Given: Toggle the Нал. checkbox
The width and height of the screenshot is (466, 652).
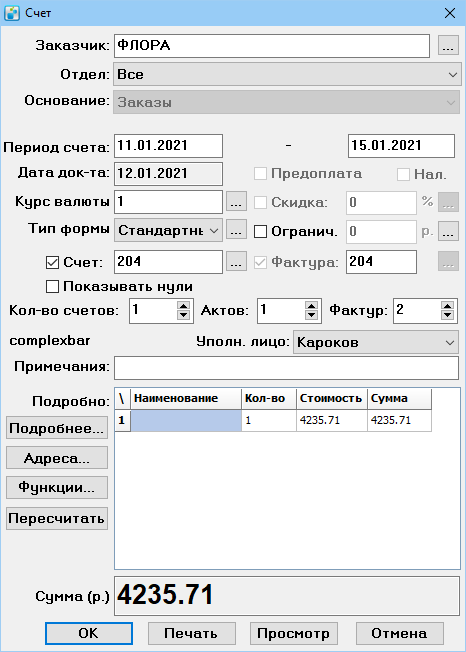Looking at the screenshot, I should [x=403, y=174].
